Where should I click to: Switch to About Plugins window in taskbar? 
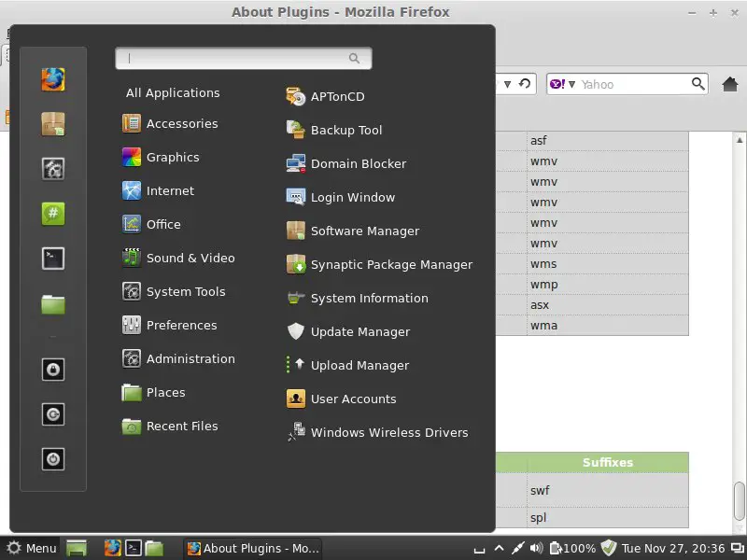[253, 549]
